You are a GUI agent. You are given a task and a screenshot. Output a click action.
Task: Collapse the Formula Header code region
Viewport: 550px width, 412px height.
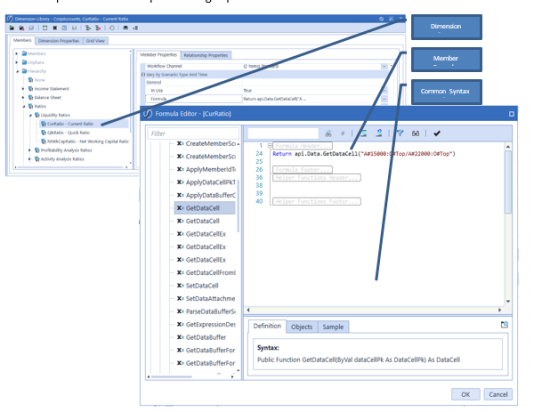(x=270, y=145)
